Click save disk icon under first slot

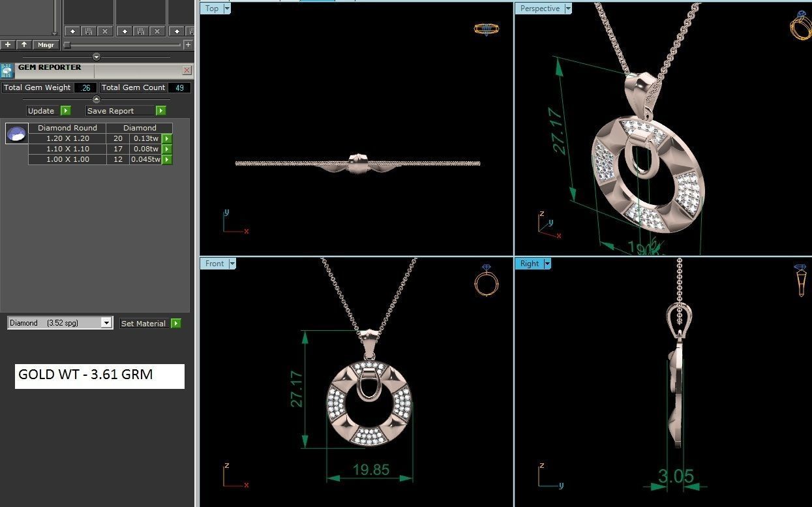[x=88, y=31]
